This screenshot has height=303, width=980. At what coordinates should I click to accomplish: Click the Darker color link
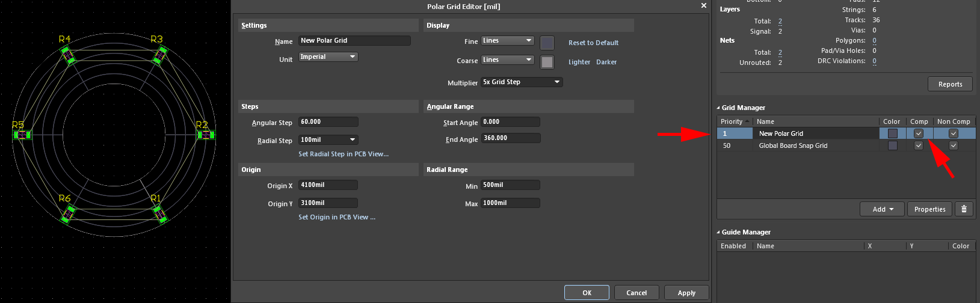(x=606, y=62)
